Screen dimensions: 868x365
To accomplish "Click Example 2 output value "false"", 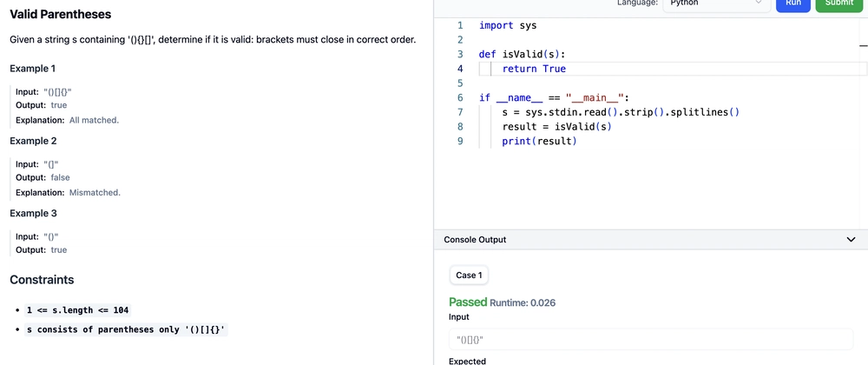I will click(x=61, y=177).
